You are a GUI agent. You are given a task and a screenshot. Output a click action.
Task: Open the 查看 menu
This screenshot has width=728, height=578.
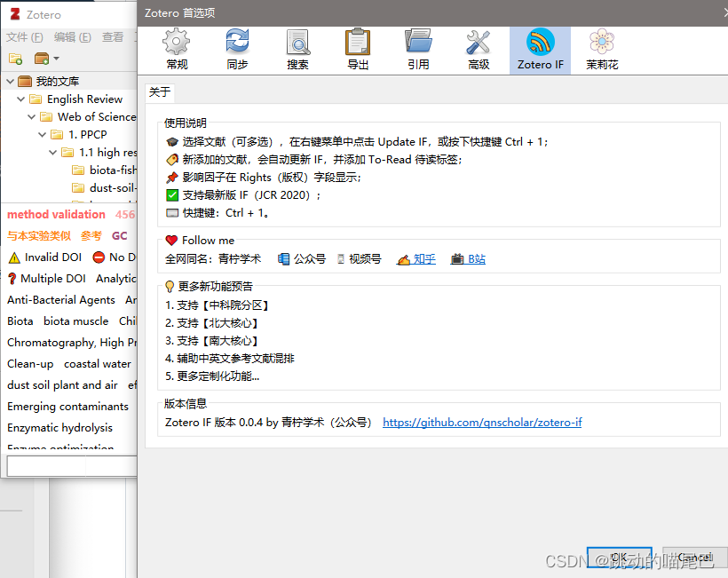click(113, 37)
